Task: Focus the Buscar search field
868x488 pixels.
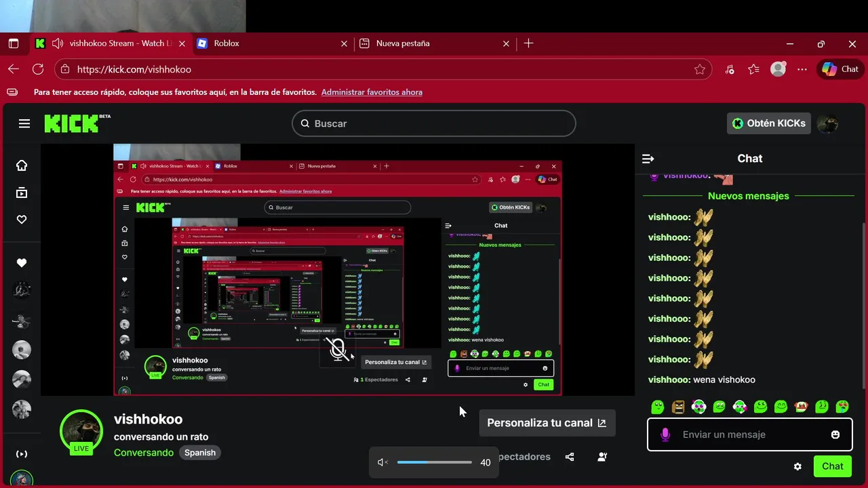Action: [x=434, y=123]
